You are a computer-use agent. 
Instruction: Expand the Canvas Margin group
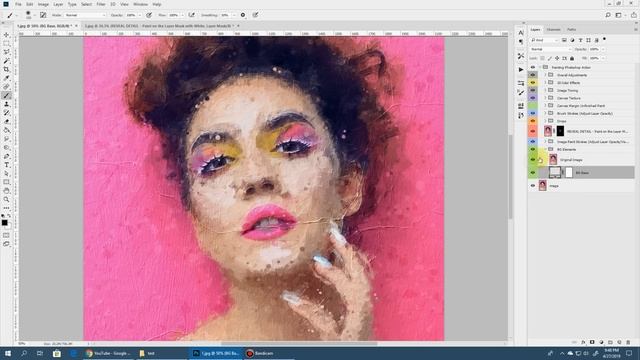point(545,106)
